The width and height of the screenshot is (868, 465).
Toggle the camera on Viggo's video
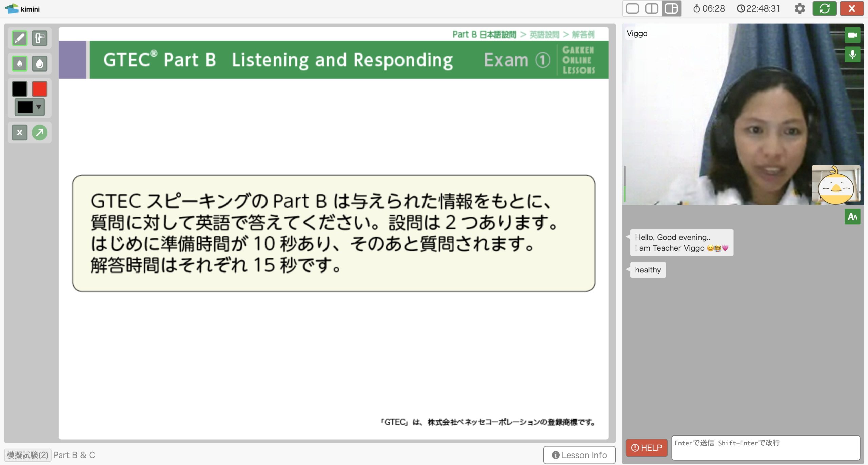click(x=852, y=35)
